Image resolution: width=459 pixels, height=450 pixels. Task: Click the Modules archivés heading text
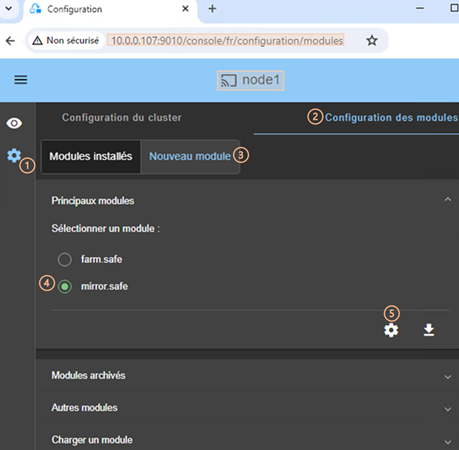pyautogui.click(x=88, y=376)
